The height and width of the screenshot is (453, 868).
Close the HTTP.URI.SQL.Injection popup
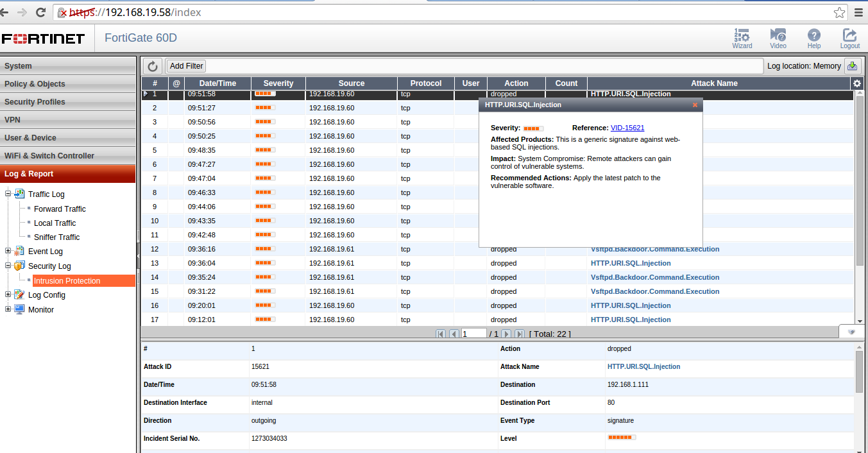(695, 105)
